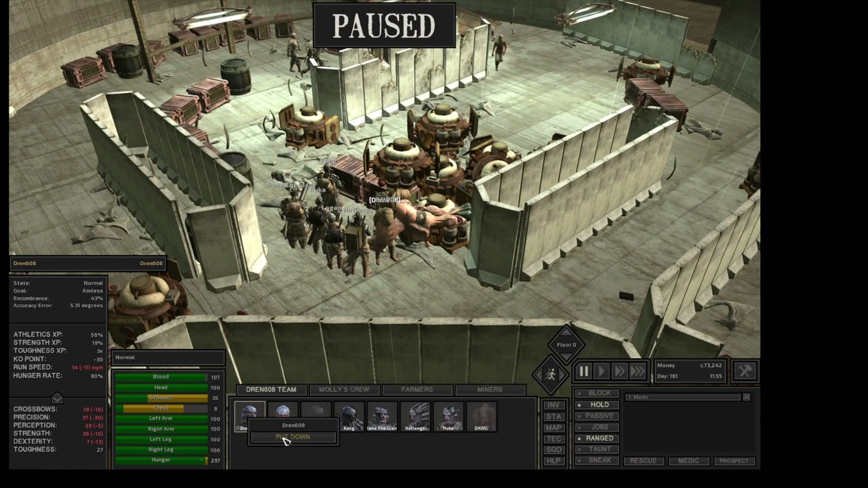Select the 1: Medic job entry
The width and height of the screenshot is (868, 488).
tap(683, 397)
